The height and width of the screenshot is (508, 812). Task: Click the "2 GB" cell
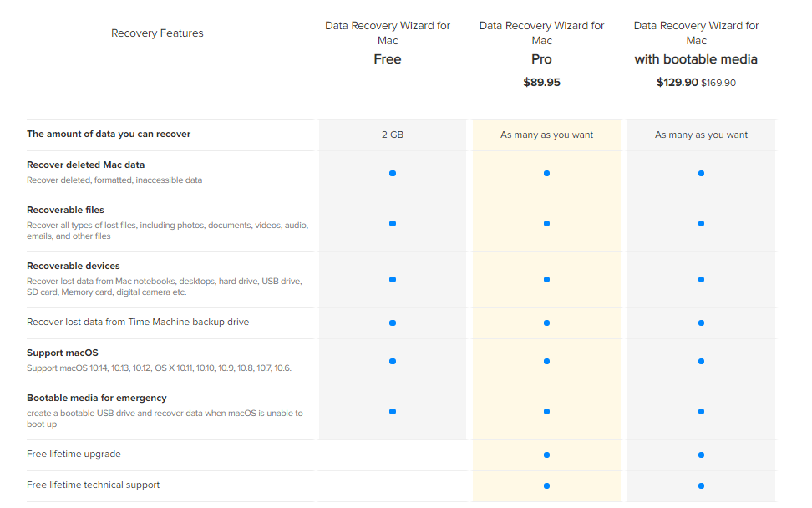coord(393,135)
